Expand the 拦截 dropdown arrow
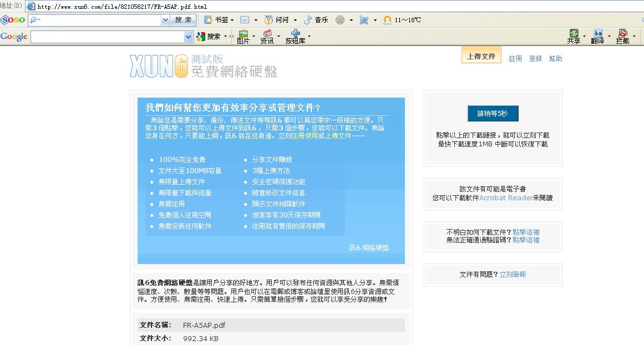644x345 pixels. pos(634,37)
